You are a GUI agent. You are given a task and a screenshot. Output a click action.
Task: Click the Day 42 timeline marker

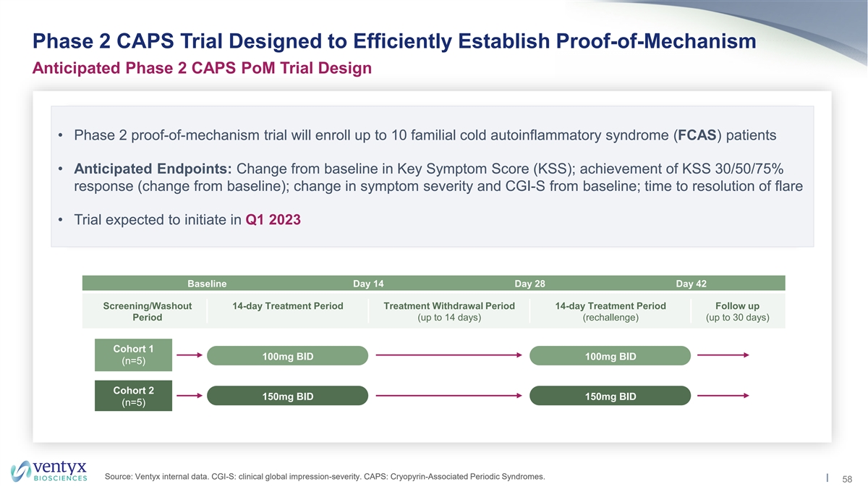click(691, 284)
